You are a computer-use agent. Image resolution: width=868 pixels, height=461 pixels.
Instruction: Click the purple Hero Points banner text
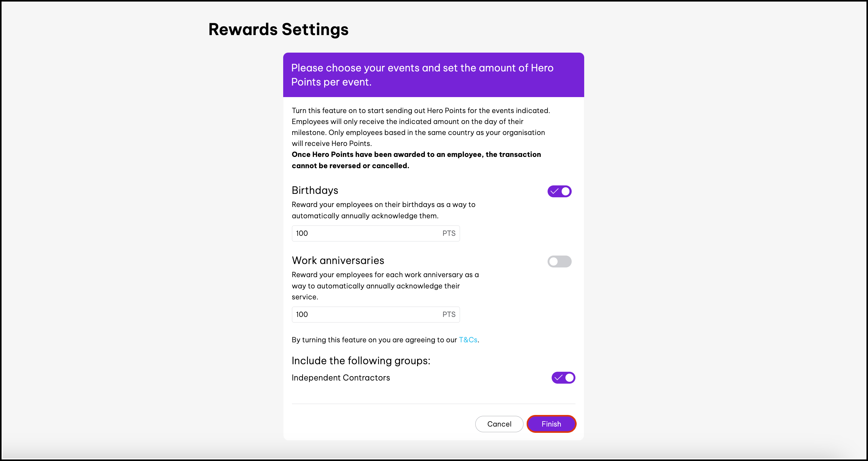(x=422, y=75)
